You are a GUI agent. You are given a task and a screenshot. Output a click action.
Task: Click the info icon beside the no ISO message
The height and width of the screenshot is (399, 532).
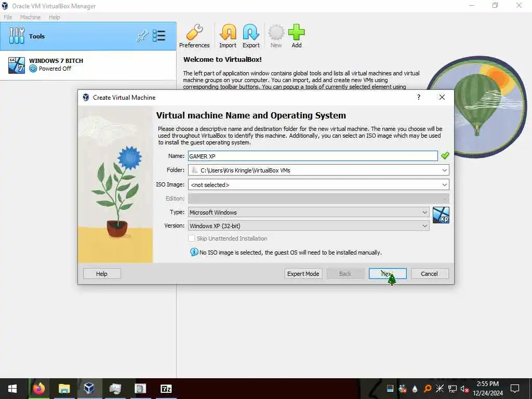pyautogui.click(x=194, y=252)
